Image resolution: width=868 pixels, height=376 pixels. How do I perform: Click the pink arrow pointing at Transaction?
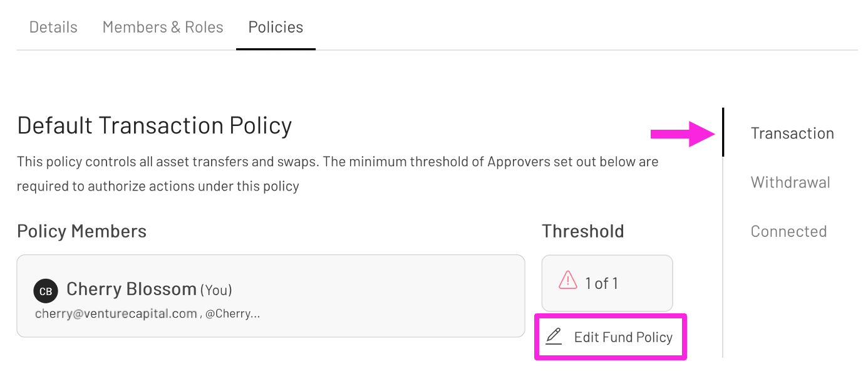point(683,133)
